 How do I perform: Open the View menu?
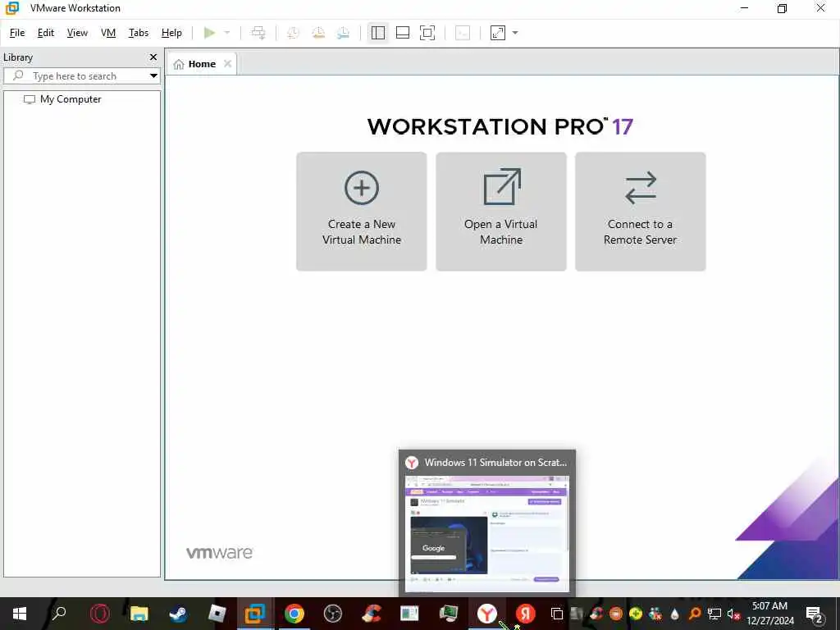77,33
